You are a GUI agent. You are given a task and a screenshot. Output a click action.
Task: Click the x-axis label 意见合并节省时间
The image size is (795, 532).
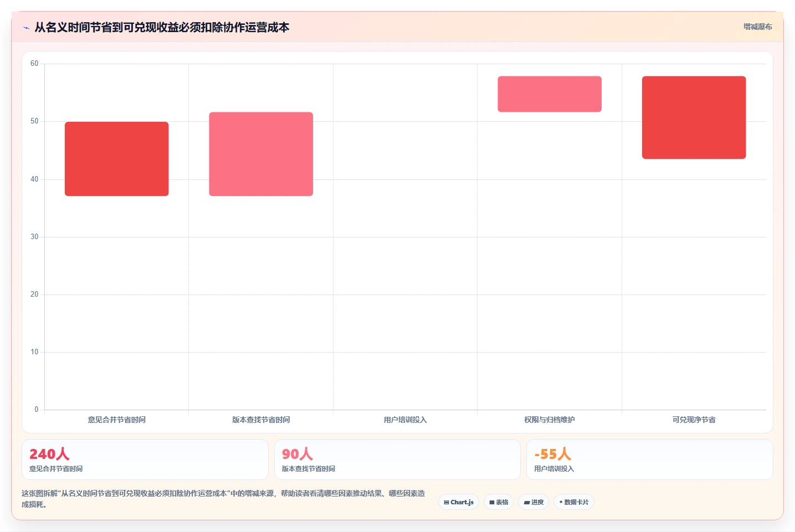pos(117,420)
